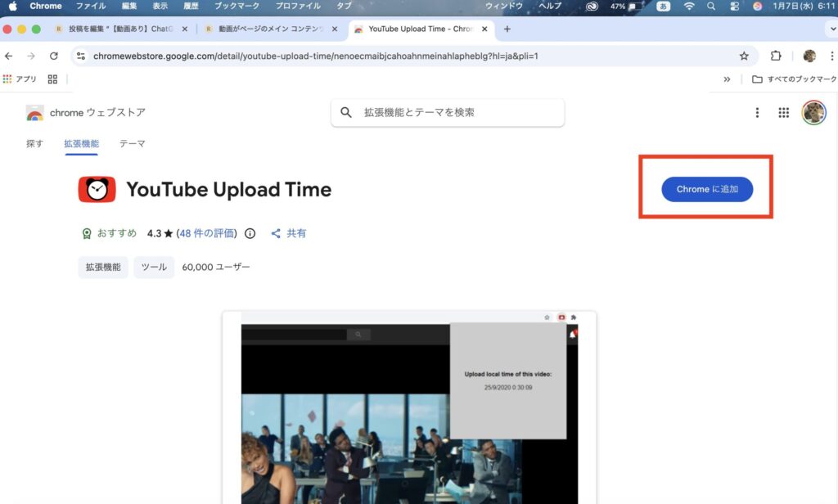Screen dimensions: 838x504
Task: Open the ブックマーク menu in the menu bar
Action: pos(236,6)
